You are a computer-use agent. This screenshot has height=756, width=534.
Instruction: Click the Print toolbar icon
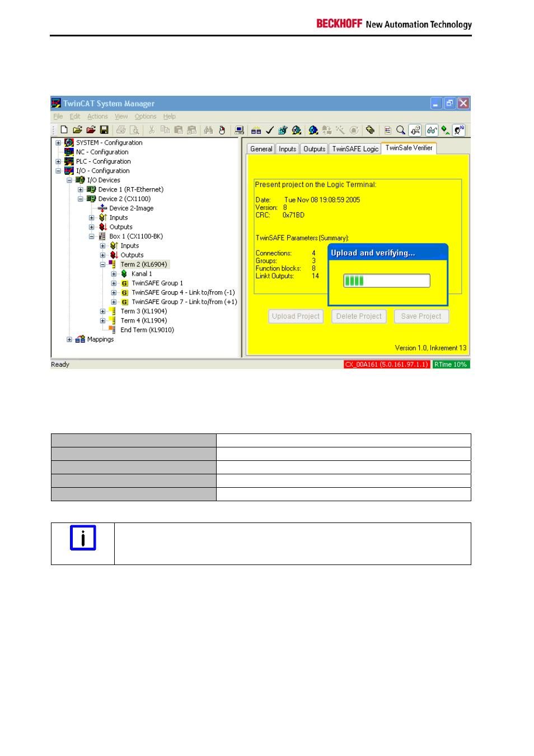[121, 130]
